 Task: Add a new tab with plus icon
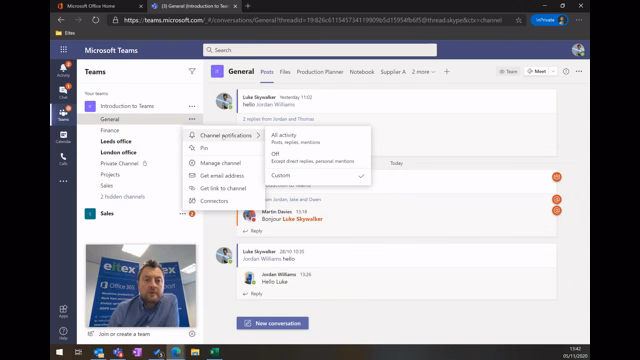pos(447,72)
